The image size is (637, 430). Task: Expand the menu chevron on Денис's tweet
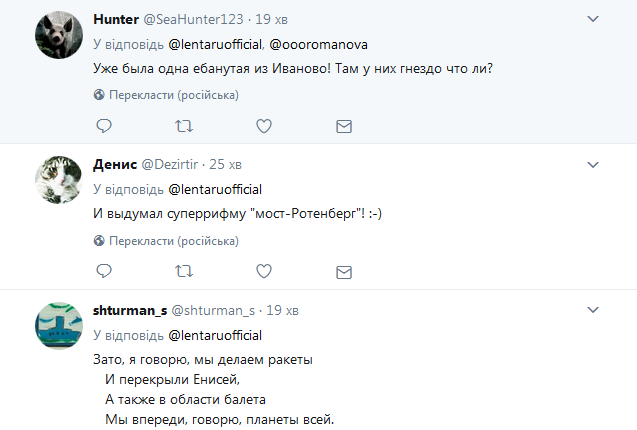[592, 163]
